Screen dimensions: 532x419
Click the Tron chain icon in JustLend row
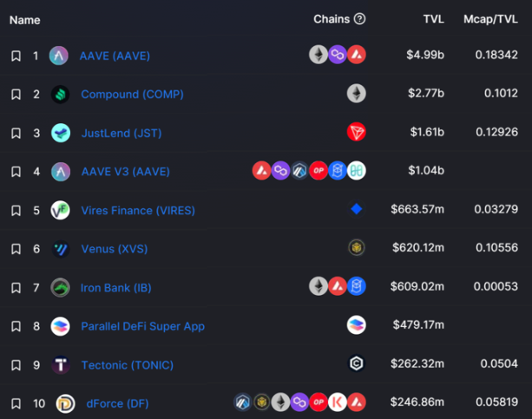pos(356,132)
